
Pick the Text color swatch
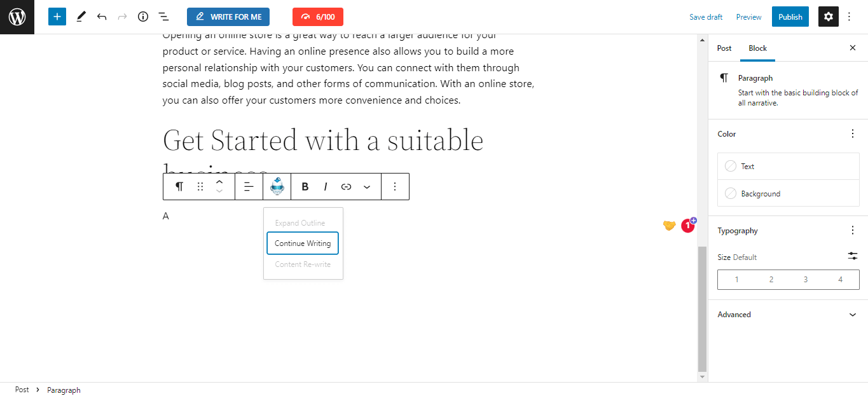coord(789,167)
